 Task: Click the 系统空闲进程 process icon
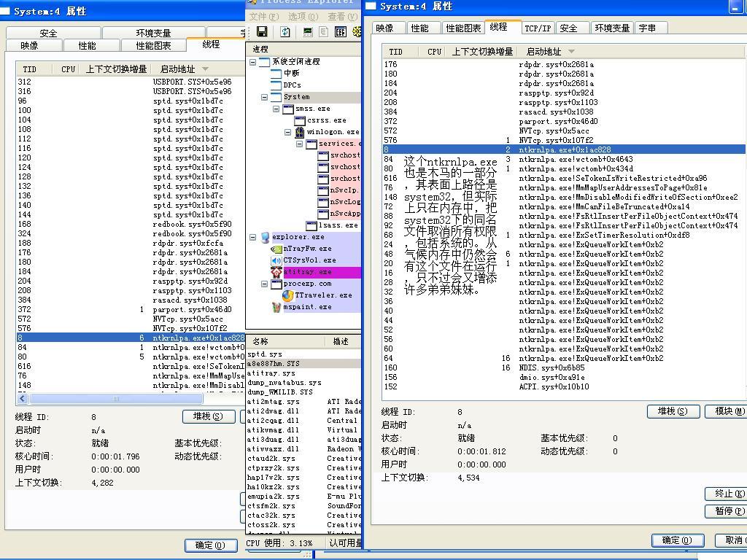pos(264,62)
